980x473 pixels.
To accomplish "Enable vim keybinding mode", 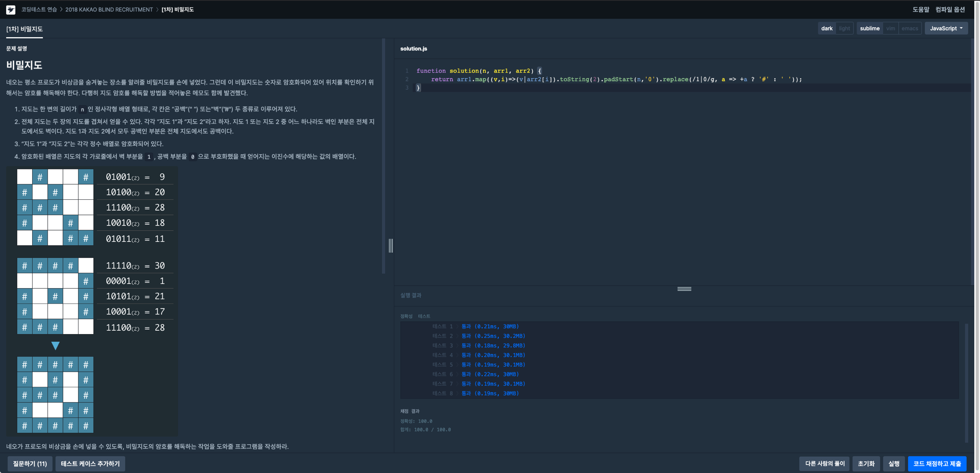I will click(x=890, y=28).
